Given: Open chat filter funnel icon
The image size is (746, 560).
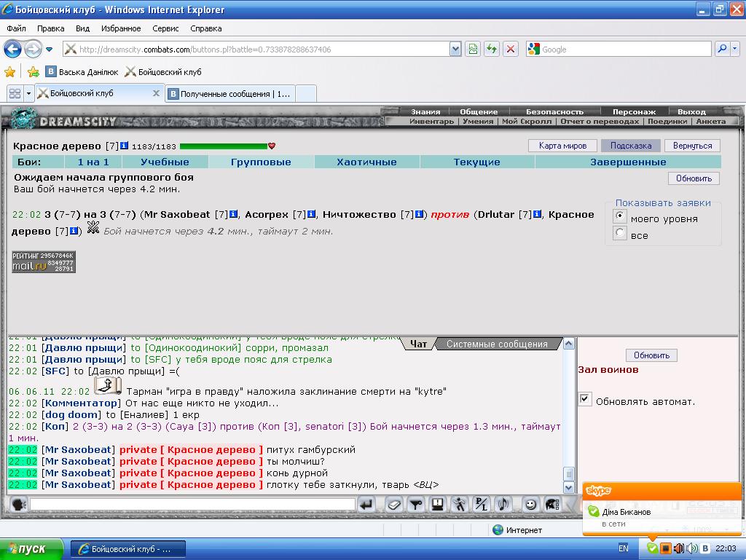Looking at the screenshot, I should tap(416, 504).
